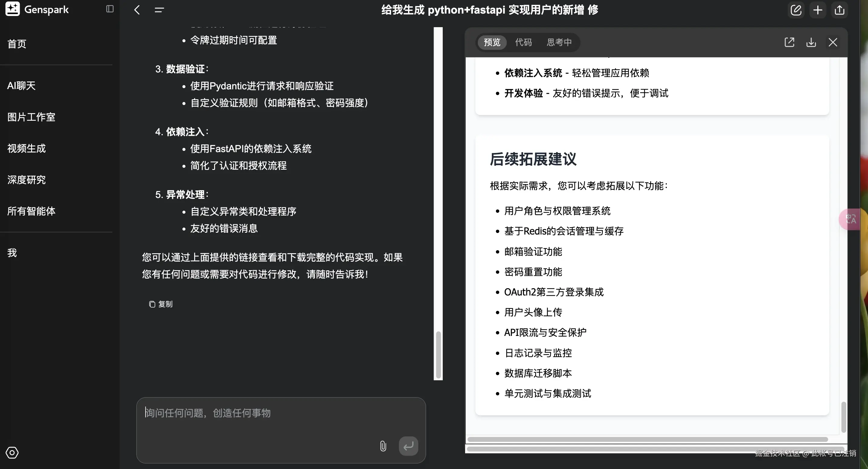The image size is (868, 469).
Task: Rename chat via the pencil edit icon
Action: 796,10
